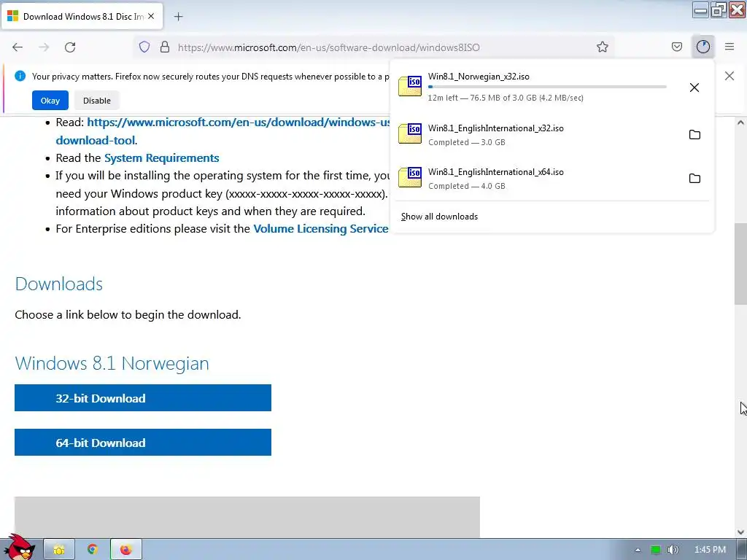The image size is (747, 560).
Task: Click the page vertical scrollbar thumb
Action: click(740, 264)
